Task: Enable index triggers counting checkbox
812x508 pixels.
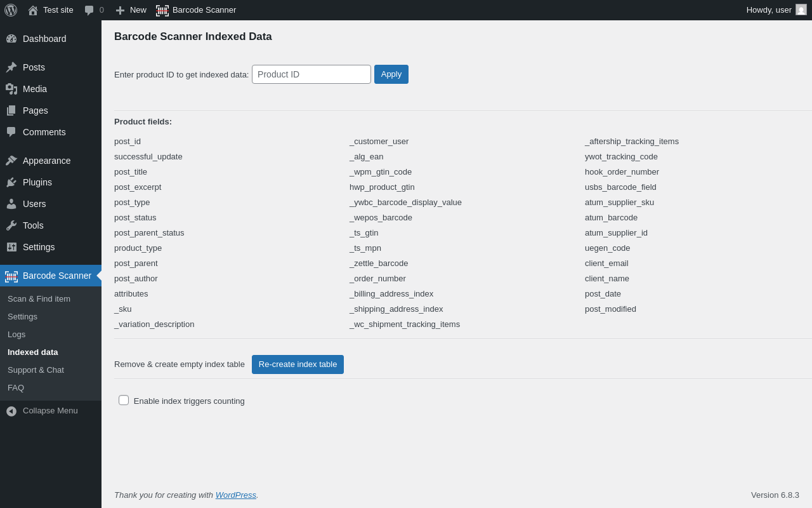Action: [124, 400]
